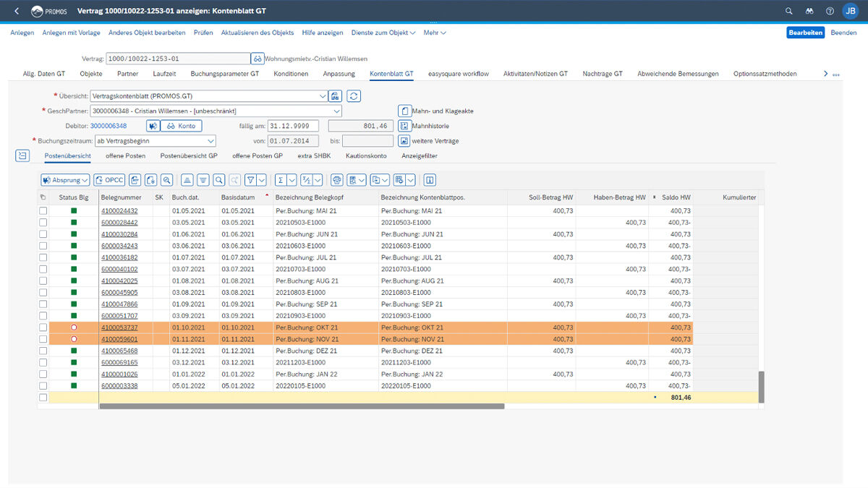868x488 pixels.
Task: Click the weitere Verträge icon
Action: tap(405, 141)
